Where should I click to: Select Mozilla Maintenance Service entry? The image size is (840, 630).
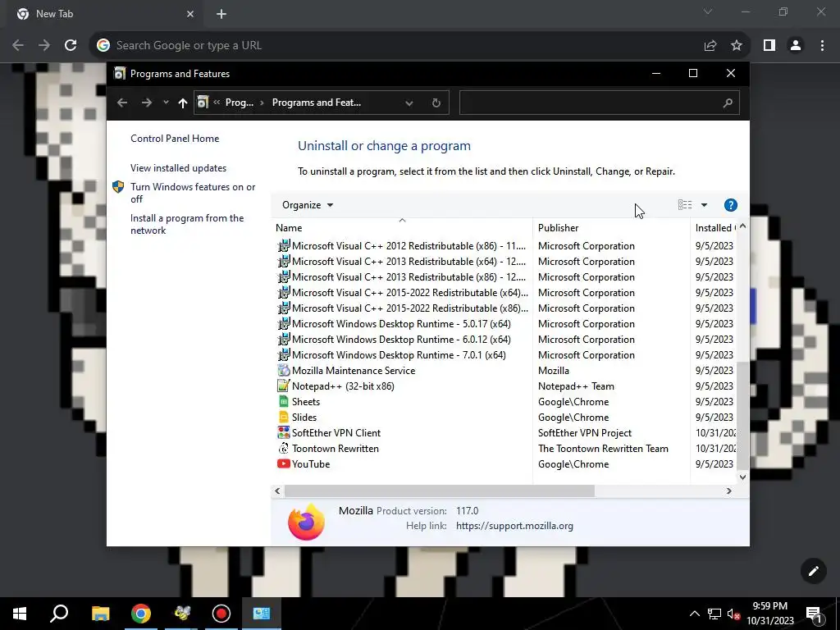347,370
